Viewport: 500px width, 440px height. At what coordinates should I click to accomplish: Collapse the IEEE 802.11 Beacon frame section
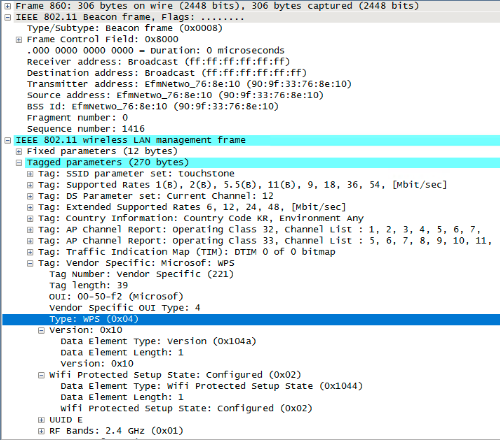point(8,17)
